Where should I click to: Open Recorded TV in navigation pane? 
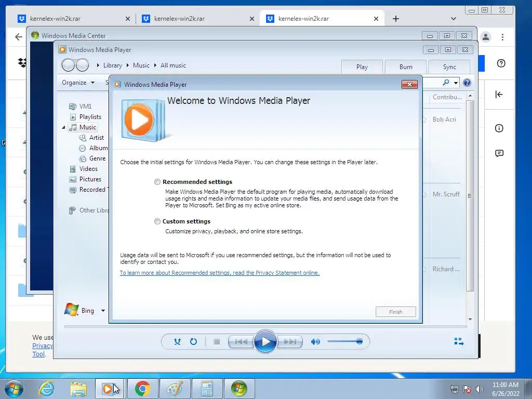pyautogui.click(x=88, y=190)
